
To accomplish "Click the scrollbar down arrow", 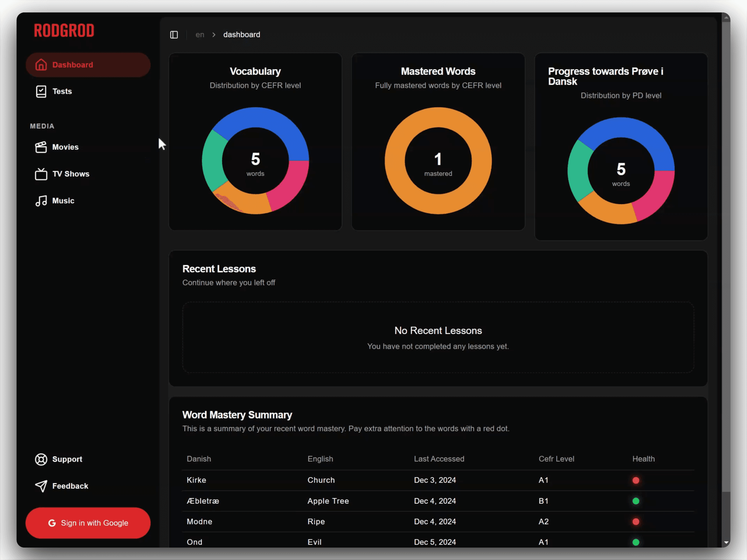I will tap(726, 542).
